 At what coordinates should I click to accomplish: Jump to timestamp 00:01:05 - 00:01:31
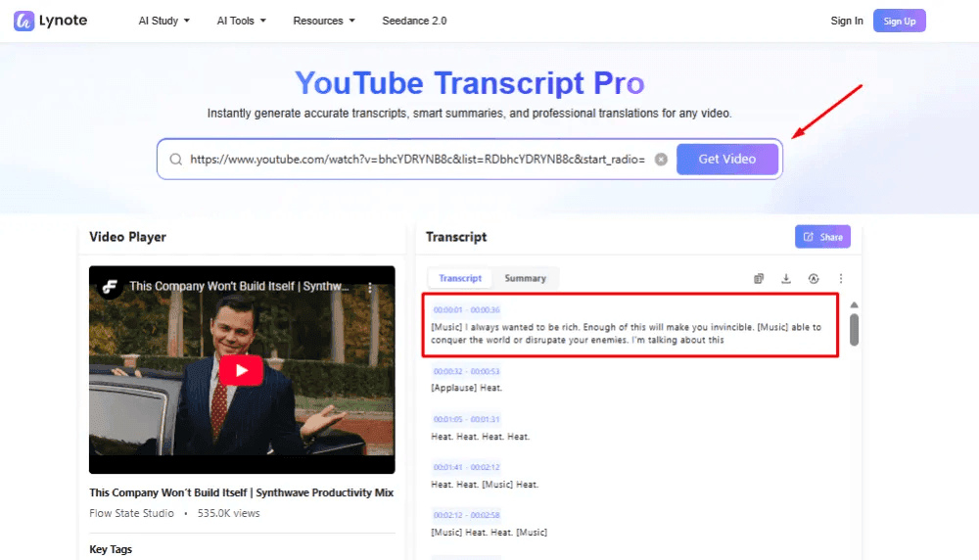[466, 420]
